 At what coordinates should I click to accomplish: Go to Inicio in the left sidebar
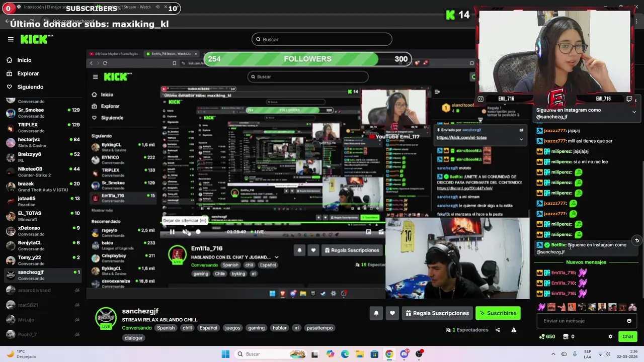pyautogui.click(x=24, y=60)
